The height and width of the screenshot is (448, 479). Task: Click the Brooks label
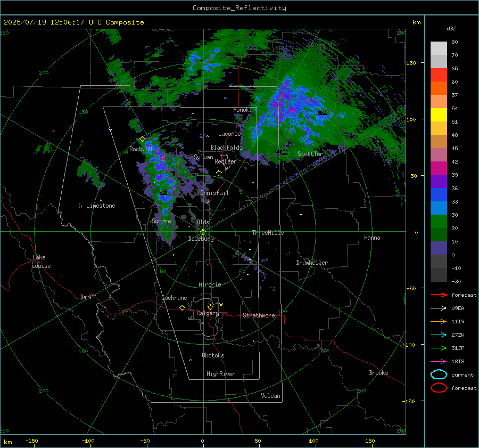[378, 373]
